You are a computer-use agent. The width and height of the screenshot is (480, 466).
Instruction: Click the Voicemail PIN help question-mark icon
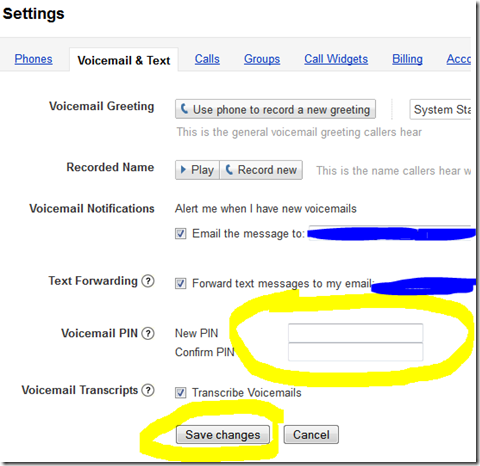pos(148,333)
